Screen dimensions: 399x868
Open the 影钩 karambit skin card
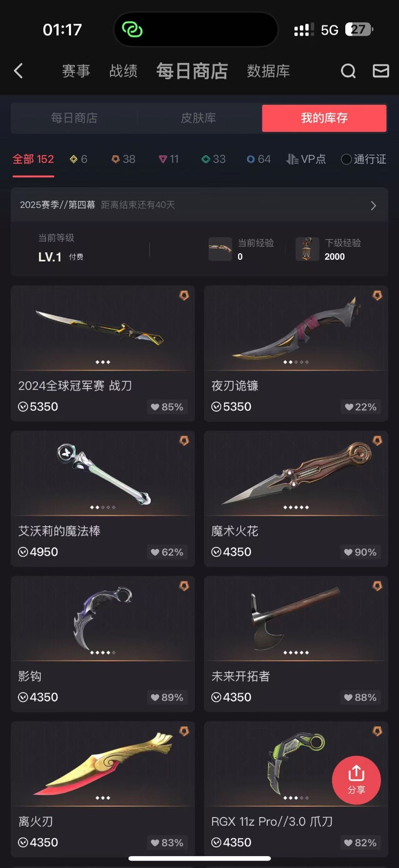[x=102, y=644]
